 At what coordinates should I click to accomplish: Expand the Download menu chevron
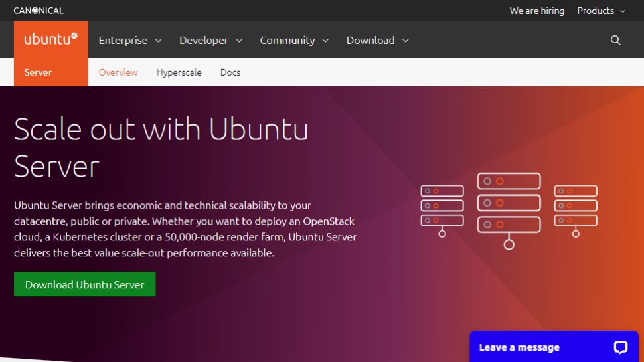point(406,41)
